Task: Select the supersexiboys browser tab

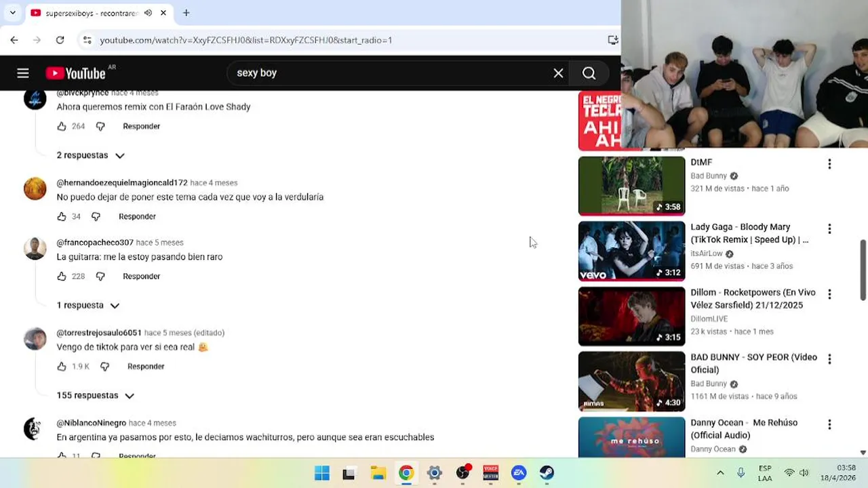Action: (91, 13)
